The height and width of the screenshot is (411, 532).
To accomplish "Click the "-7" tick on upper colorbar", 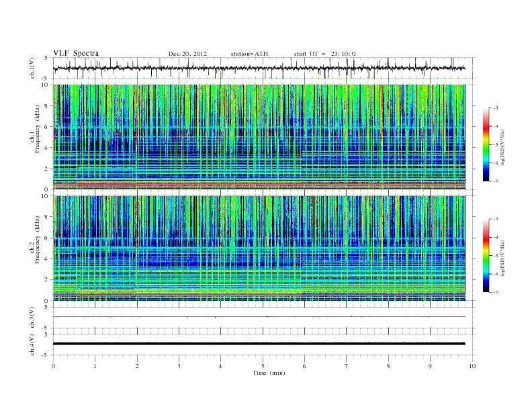I will pos(495,181).
